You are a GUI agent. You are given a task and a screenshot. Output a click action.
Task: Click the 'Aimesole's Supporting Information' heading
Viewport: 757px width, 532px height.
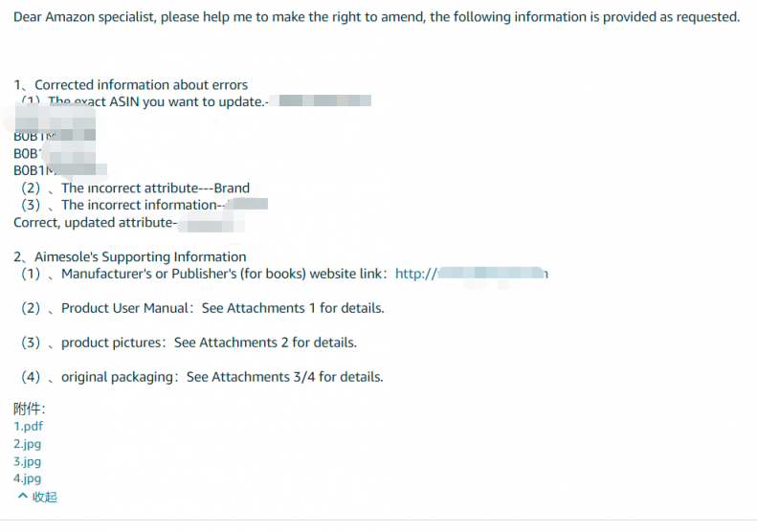(130, 256)
